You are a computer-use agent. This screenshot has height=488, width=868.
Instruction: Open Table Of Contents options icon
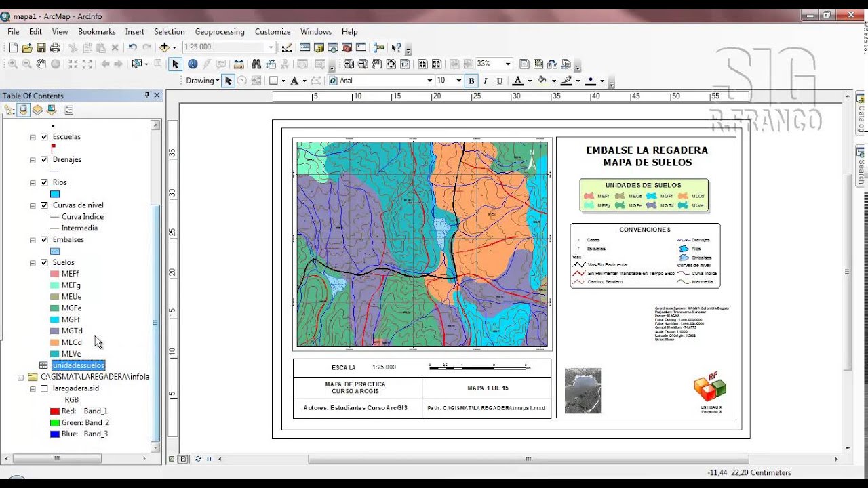click(68, 110)
